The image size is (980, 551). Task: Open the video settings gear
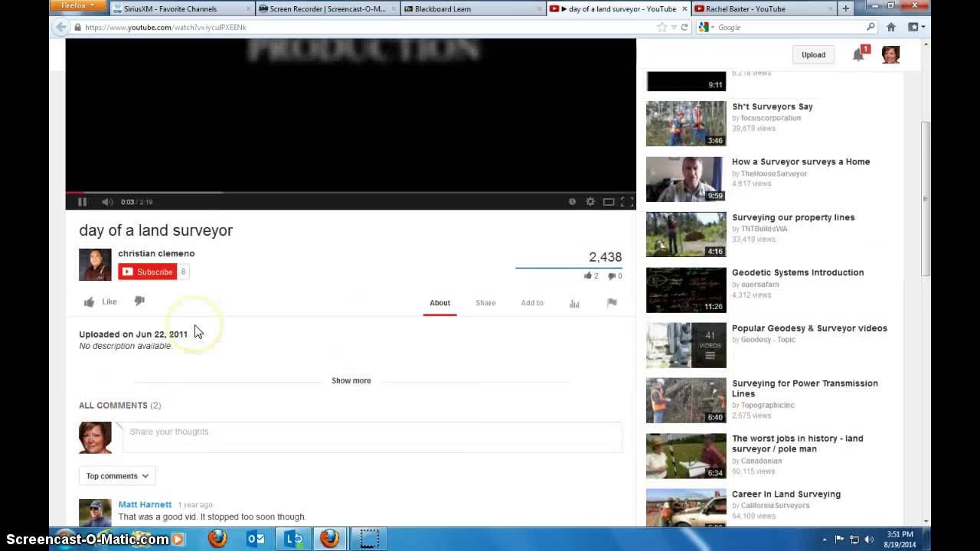590,202
